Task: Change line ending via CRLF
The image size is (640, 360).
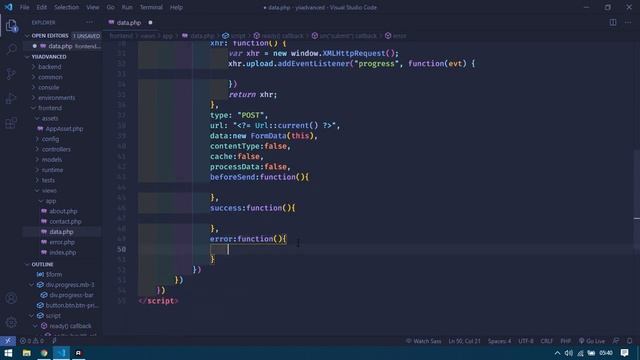Action: (x=547, y=341)
